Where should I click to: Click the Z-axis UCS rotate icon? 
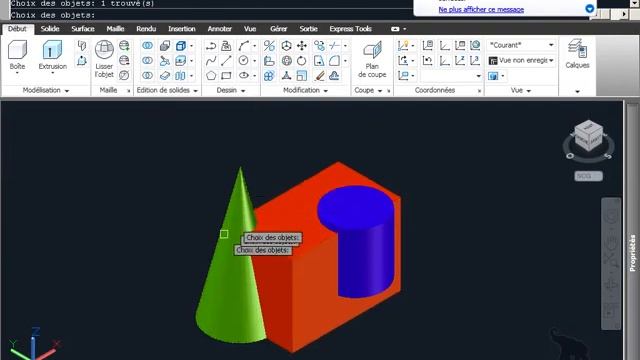pos(460,61)
